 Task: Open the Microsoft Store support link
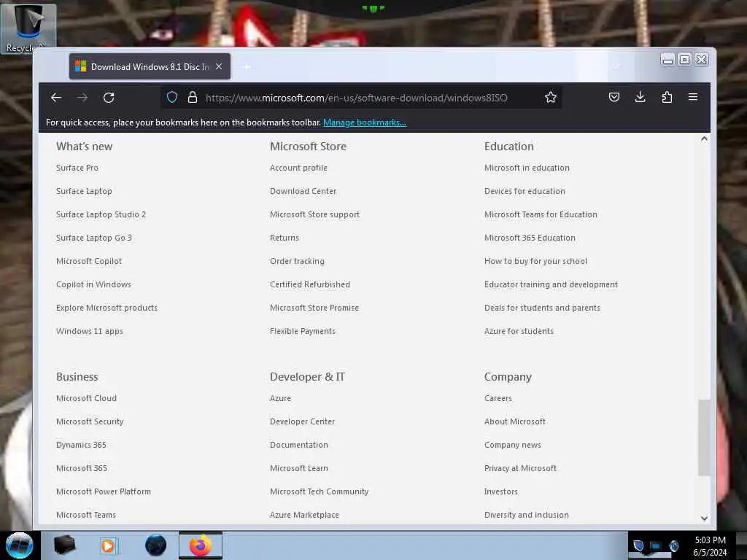coord(315,214)
